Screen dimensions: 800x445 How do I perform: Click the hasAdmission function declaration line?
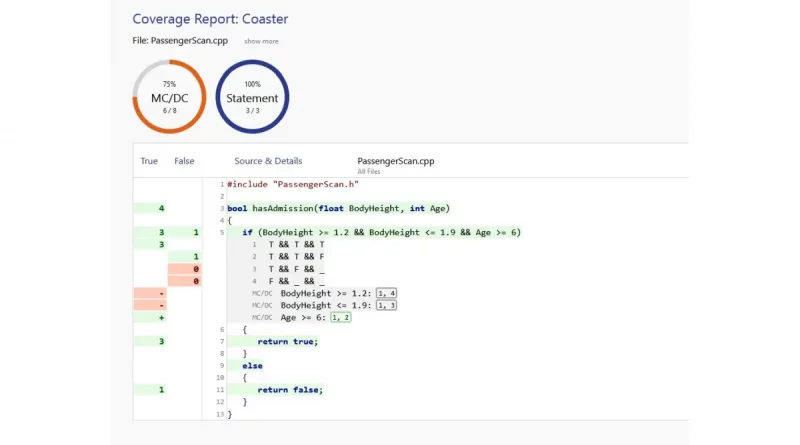338,208
